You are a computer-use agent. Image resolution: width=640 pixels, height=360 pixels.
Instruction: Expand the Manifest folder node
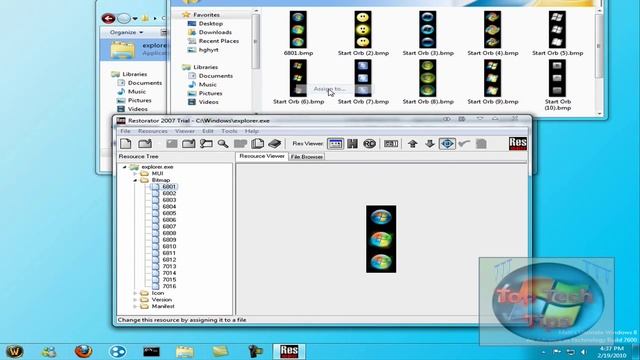135,306
